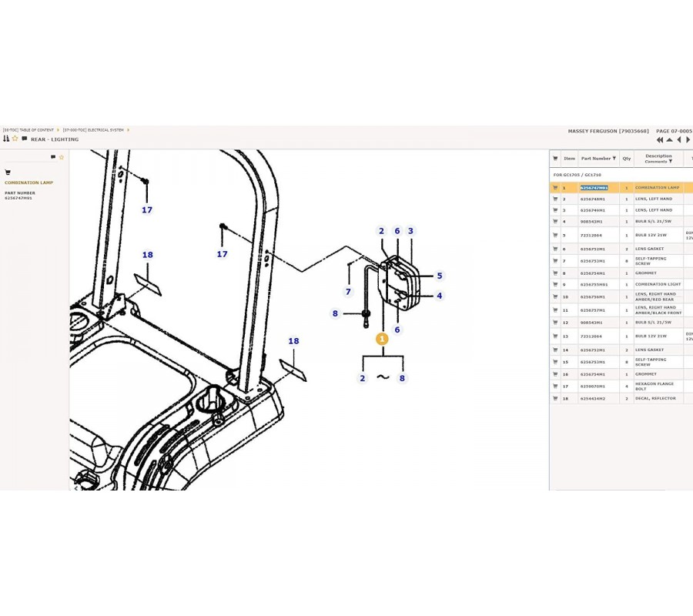The height and width of the screenshot is (616, 693).
Task: Click the Item column header
Action: pyautogui.click(x=569, y=159)
